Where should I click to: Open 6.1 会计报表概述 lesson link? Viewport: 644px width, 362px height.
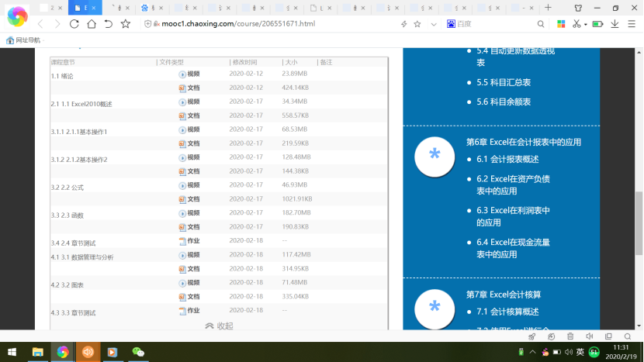[x=507, y=159]
